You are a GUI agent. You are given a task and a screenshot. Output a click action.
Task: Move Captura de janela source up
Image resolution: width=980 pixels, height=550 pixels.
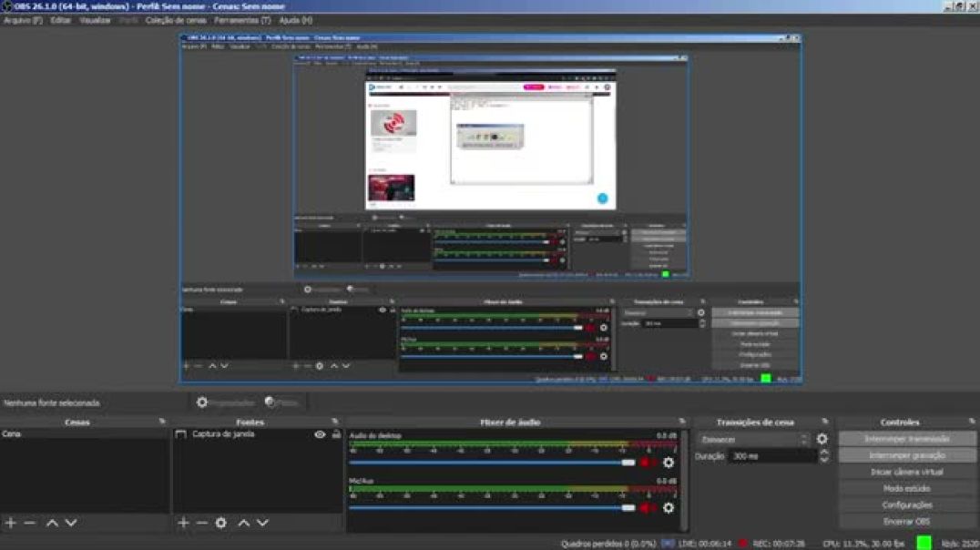244,523
